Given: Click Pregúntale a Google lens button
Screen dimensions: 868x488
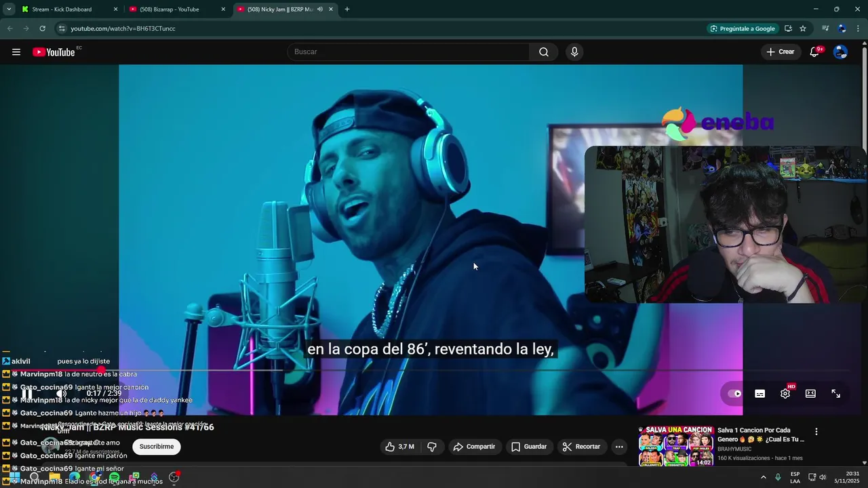Looking at the screenshot, I should click(x=743, y=28).
